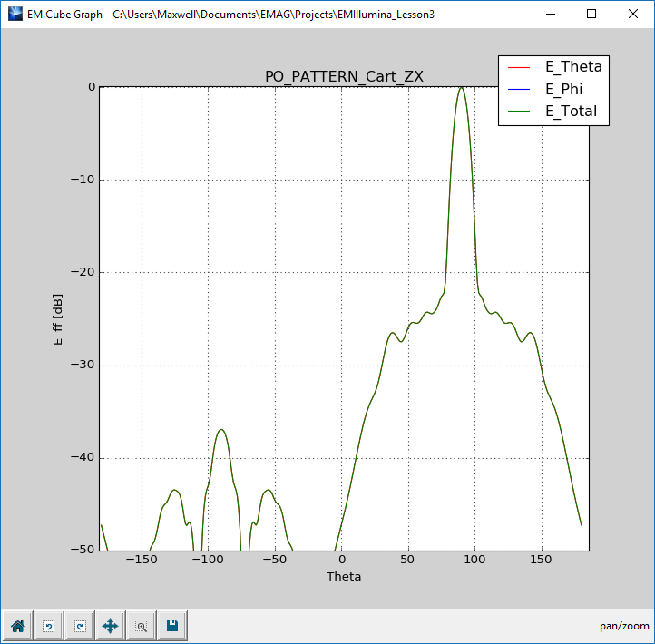Go back to the previous view
Image resolution: width=655 pixels, height=644 pixels.
pyautogui.click(x=49, y=625)
